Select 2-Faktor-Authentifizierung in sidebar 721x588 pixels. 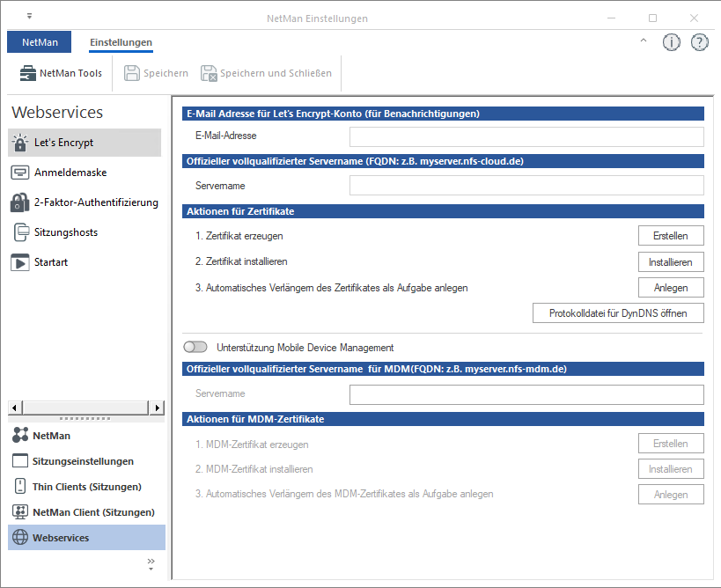(84, 202)
